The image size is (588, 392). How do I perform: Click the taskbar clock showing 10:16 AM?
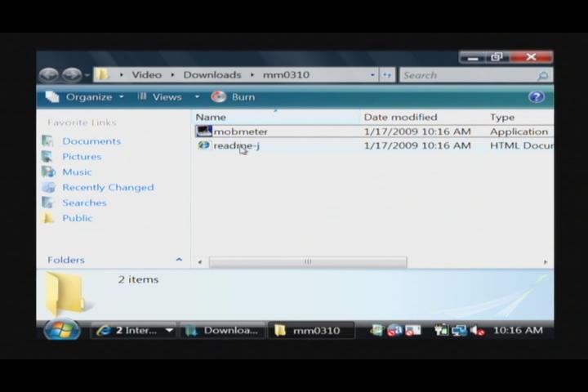(518, 330)
